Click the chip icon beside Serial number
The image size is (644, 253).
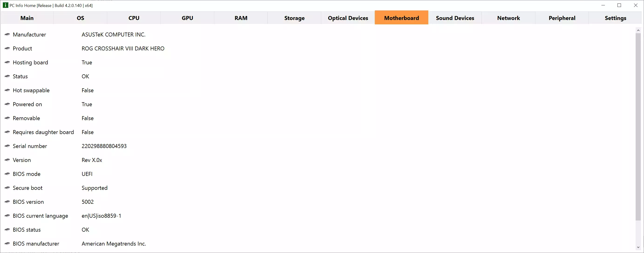[x=7, y=146]
